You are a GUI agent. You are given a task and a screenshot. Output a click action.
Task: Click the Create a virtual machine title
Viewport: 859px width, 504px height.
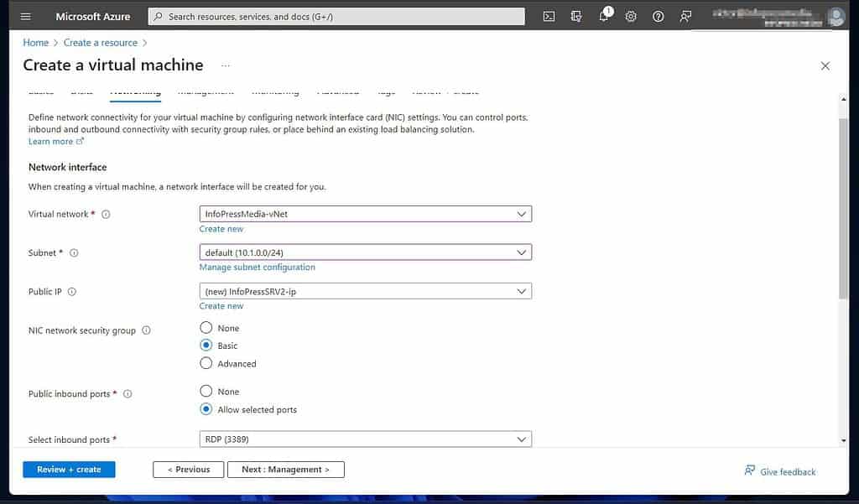113,65
